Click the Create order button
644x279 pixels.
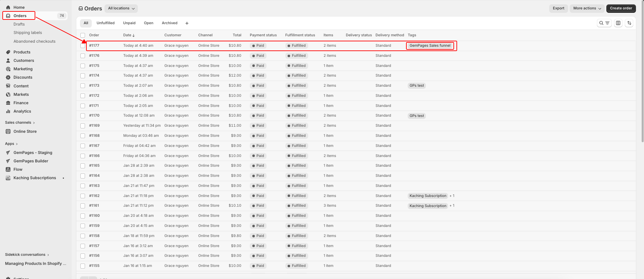pos(621,8)
